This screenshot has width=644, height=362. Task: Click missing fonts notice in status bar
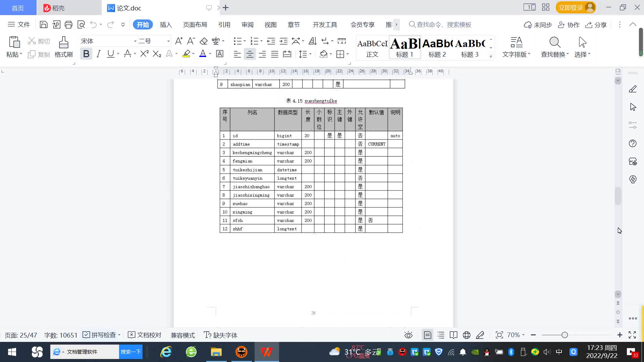click(x=221, y=335)
